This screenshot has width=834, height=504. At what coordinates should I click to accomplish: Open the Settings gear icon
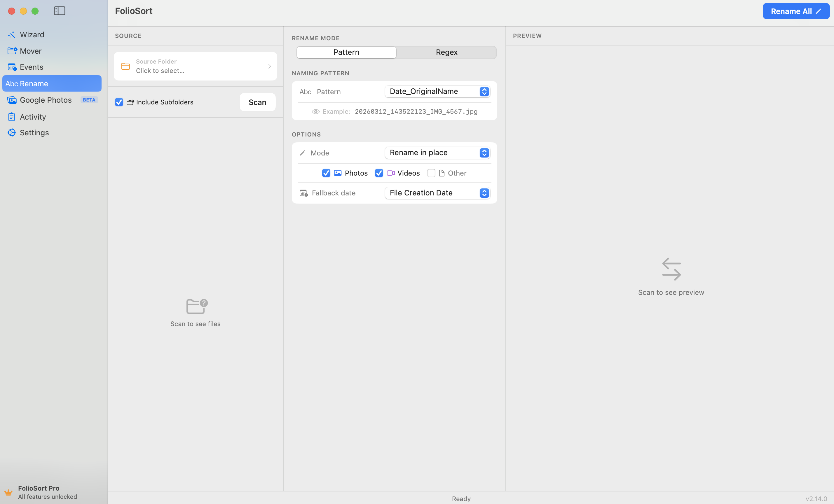(x=11, y=133)
